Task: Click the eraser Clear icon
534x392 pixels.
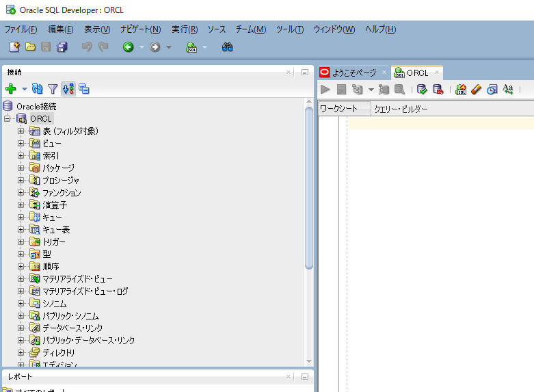Action: pos(477,89)
